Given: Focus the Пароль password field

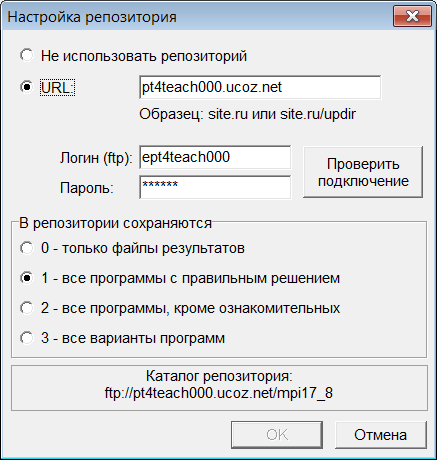Looking at the screenshot, I should [215, 187].
